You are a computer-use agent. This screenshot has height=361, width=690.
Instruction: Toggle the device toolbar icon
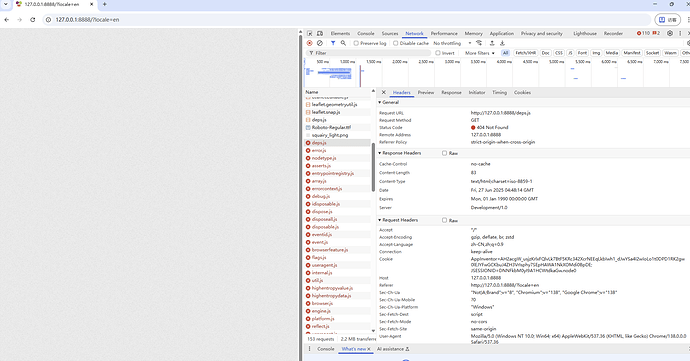[x=320, y=33]
